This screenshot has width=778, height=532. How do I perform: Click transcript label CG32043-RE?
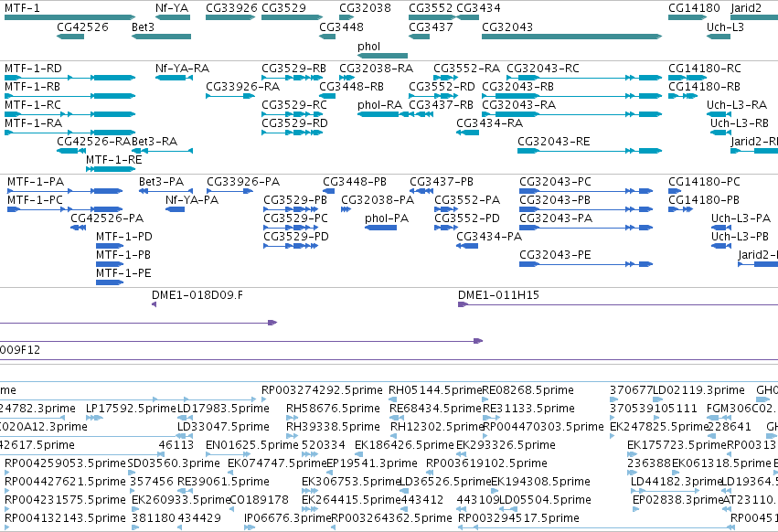click(554, 141)
